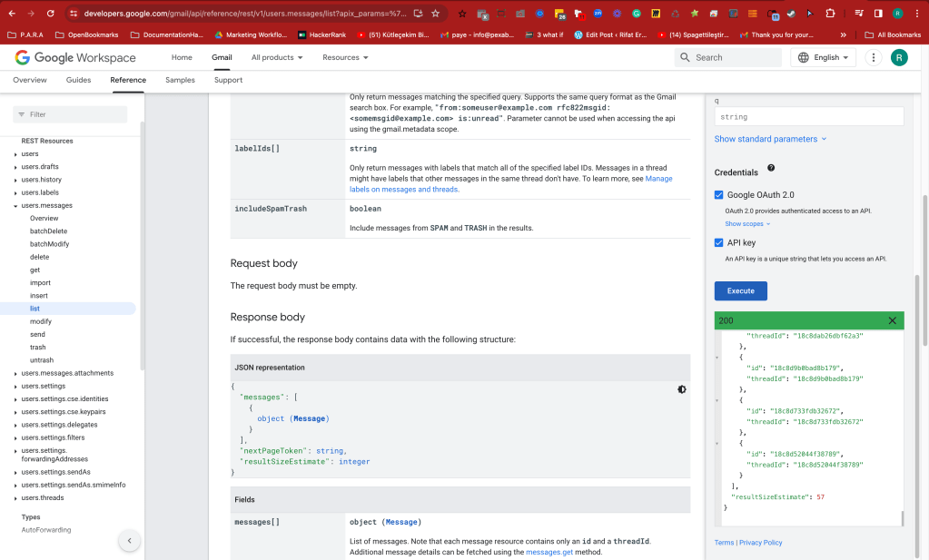The width and height of the screenshot is (929, 560).
Task: Open the media control playlist icon
Action: 859,13
